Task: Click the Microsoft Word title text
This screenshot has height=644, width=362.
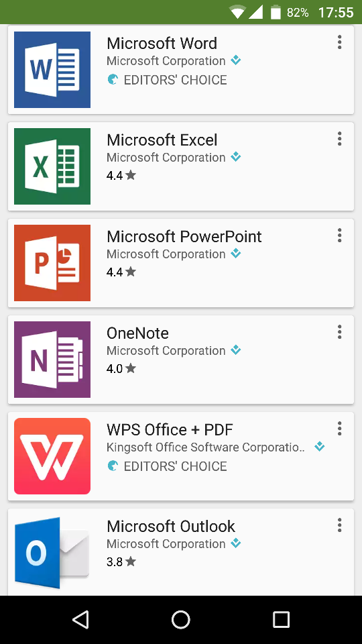Action: (x=162, y=44)
